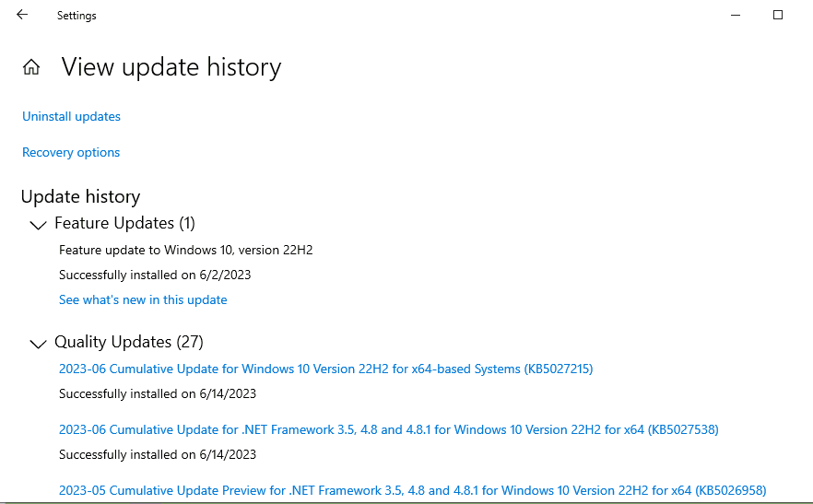Click the install date below KB5027215
813x504 pixels.
(x=158, y=393)
